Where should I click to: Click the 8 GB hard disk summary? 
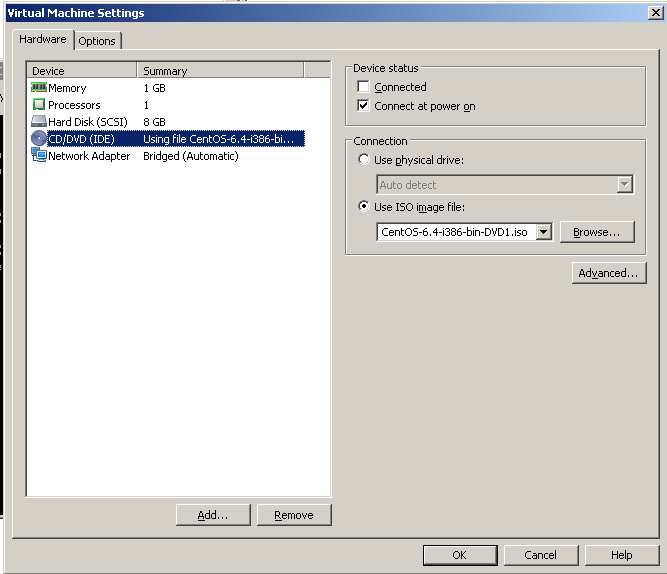pos(154,122)
